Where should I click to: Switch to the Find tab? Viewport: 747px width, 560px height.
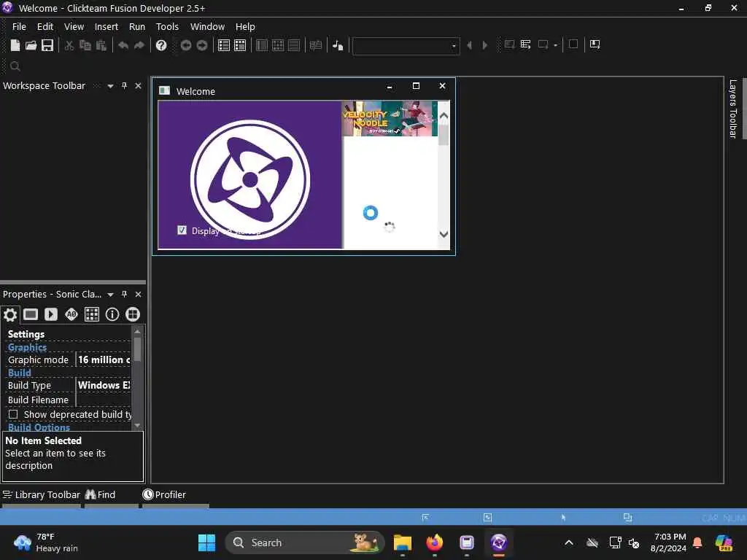pyautogui.click(x=101, y=495)
